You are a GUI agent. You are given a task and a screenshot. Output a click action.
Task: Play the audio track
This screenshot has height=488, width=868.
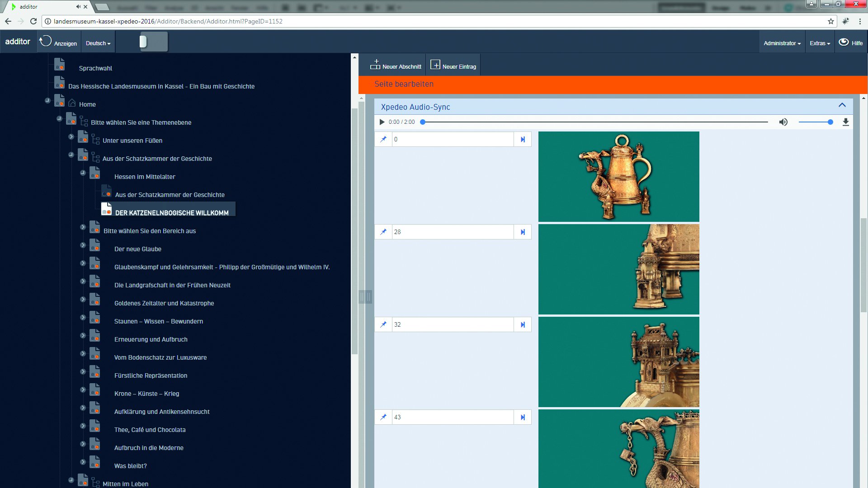(382, 122)
